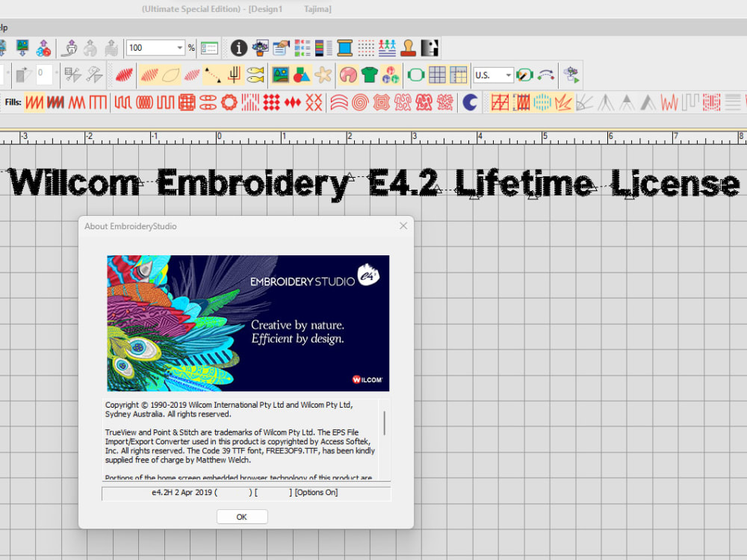Toggle the solid red stitch leaf icon
The image size is (747, 560).
pyautogui.click(x=124, y=75)
